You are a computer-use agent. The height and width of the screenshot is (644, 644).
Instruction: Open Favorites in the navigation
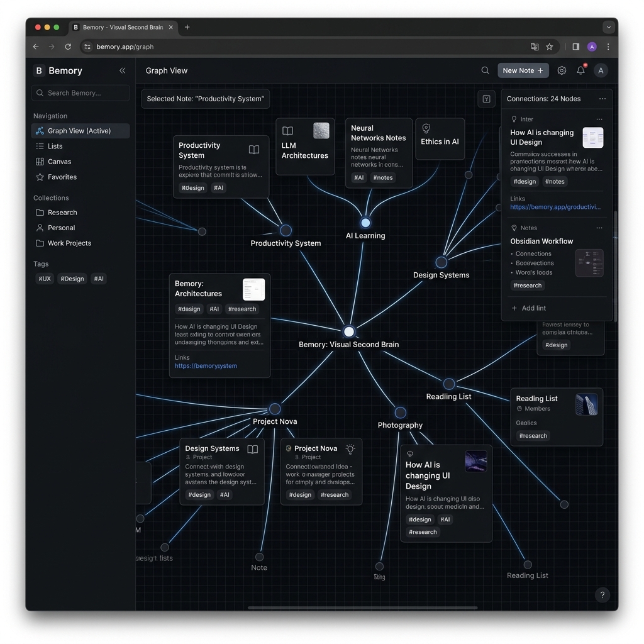click(x=80, y=177)
